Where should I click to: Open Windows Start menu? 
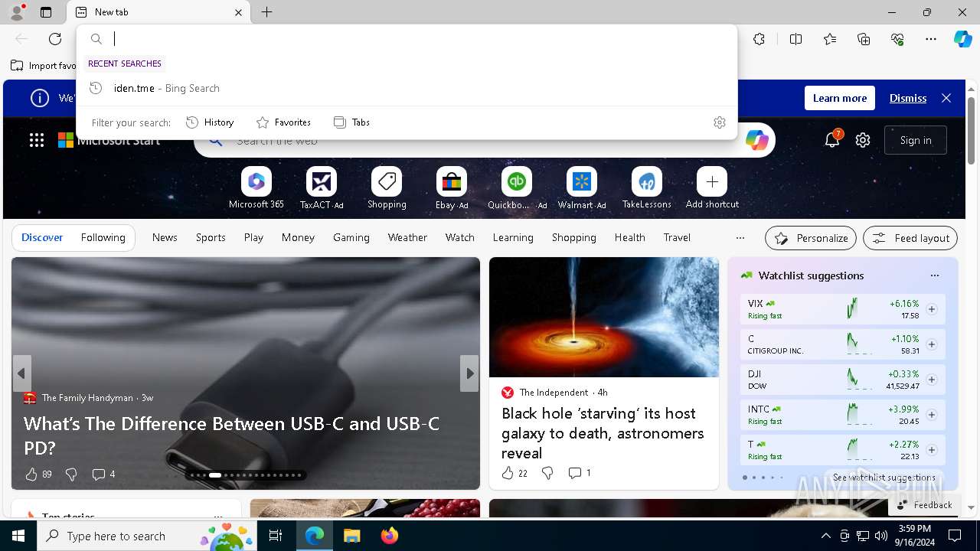point(18,536)
